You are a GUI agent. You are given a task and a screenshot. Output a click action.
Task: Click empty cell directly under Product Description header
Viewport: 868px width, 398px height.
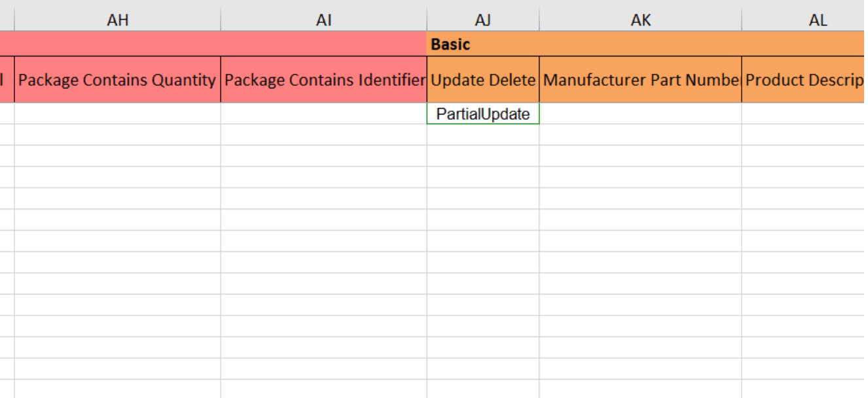pos(804,114)
